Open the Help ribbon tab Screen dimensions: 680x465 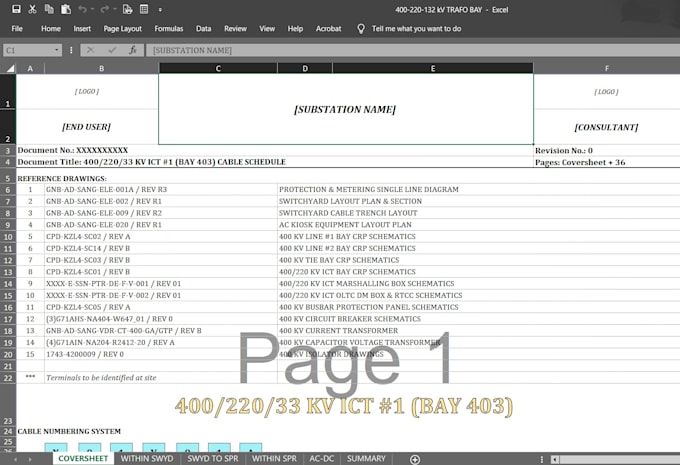coord(295,29)
